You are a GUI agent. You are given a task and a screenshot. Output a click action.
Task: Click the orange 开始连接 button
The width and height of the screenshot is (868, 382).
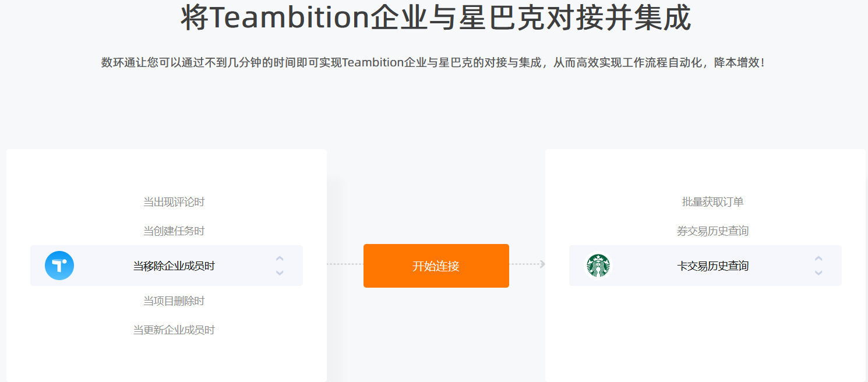point(436,266)
